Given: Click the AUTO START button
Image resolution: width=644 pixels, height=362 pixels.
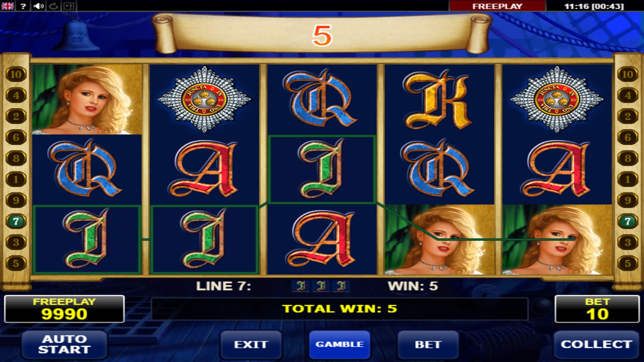Looking at the screenshot, I should tap(64, 345).
